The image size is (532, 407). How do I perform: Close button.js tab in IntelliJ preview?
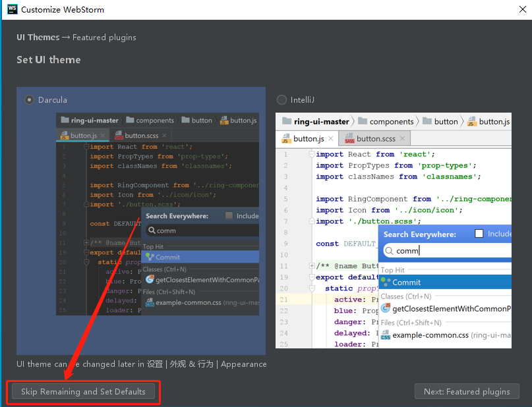click(331, 138)
